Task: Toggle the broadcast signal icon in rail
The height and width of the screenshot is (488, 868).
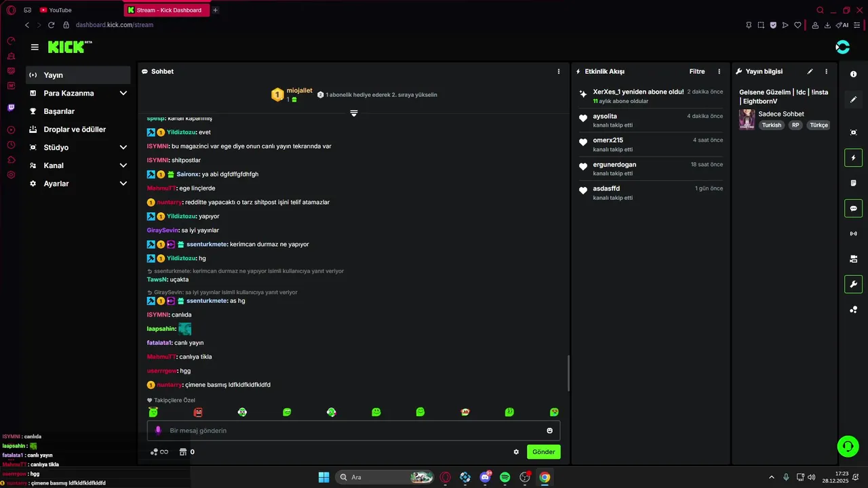Action: [853, 233]
